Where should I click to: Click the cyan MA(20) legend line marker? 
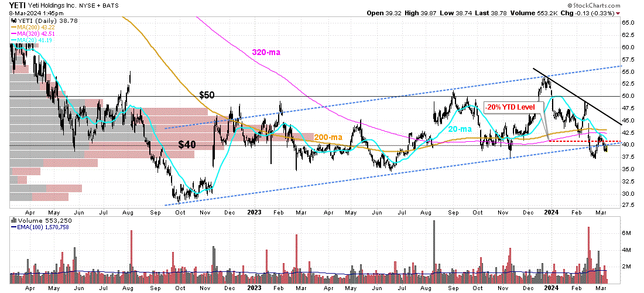[13, 40]
